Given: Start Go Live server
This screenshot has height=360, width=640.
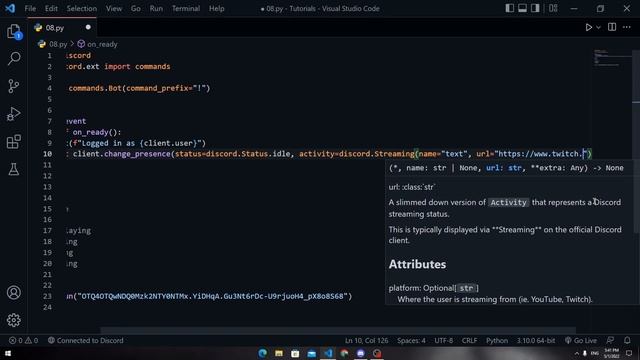Looking at the screenshot, I should click(580, 340).
